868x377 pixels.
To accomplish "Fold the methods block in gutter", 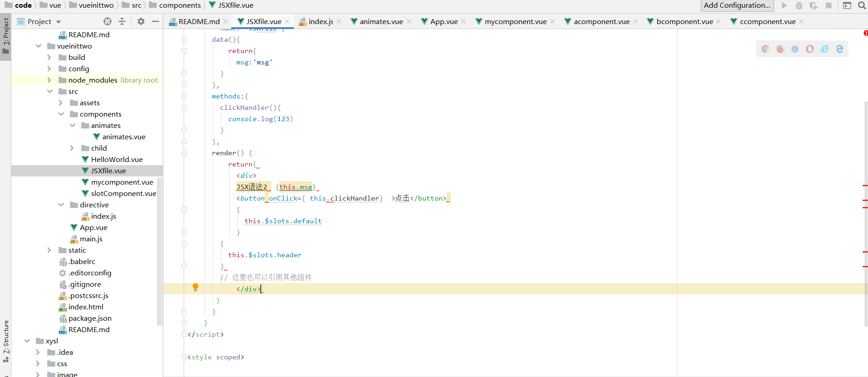I will (184, 96).
